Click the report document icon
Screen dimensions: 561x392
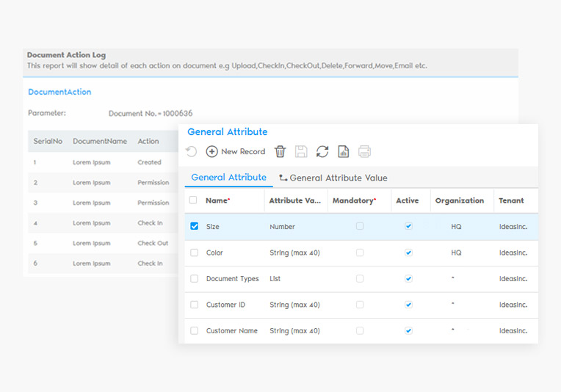point(343,151)
